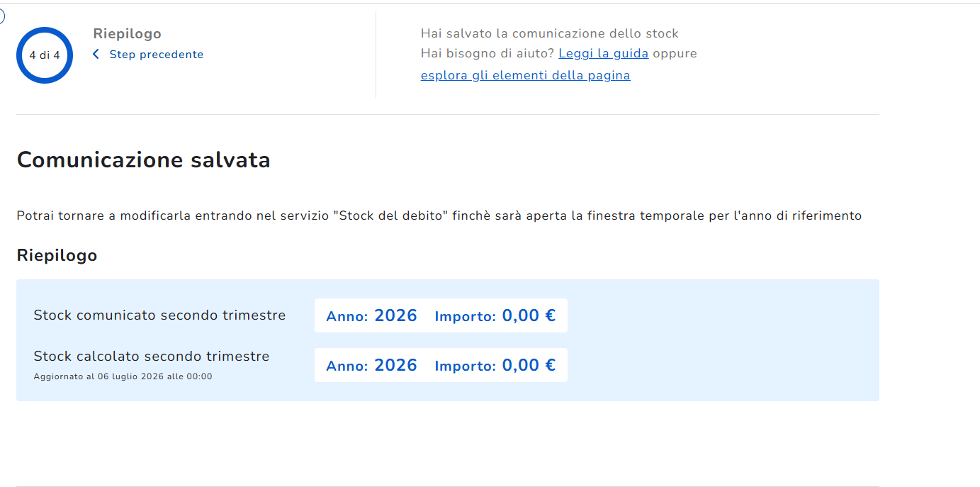This screenshot has height=487, width=980.
Task: Select the Stock comunicato secondo trimestre label
Action: click(x=159, y=315)
